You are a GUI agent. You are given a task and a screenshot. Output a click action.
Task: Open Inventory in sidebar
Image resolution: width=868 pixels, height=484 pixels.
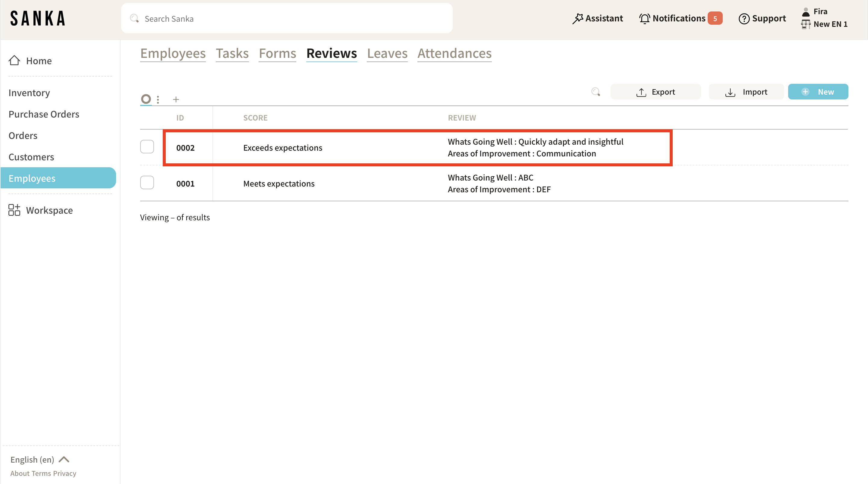tap(29, 93)
